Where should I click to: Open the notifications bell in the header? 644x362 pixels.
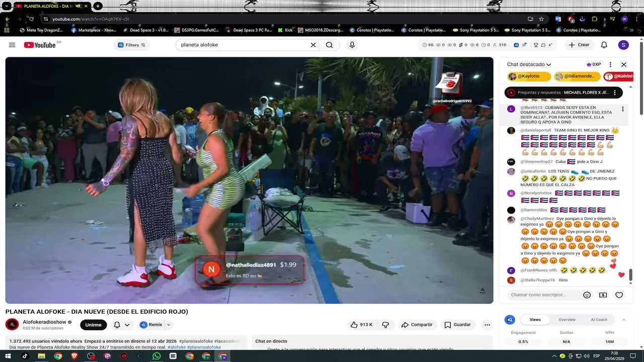point(604,45)
